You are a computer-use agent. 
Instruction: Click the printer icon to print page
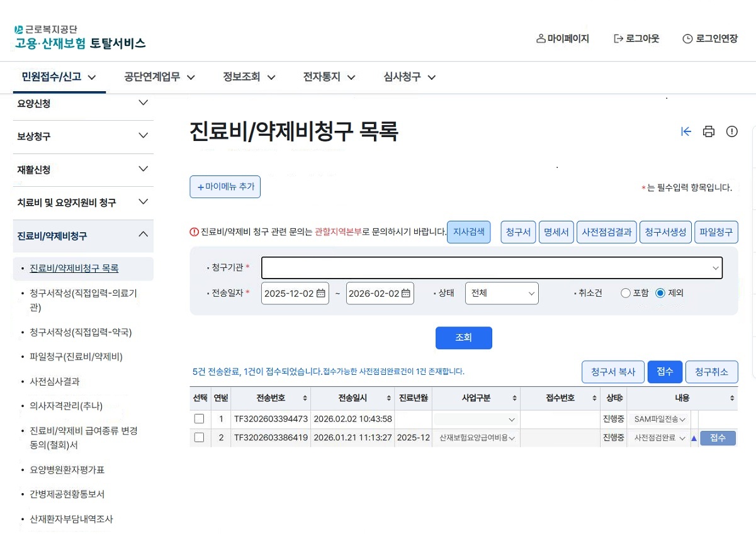click(709, 131)
